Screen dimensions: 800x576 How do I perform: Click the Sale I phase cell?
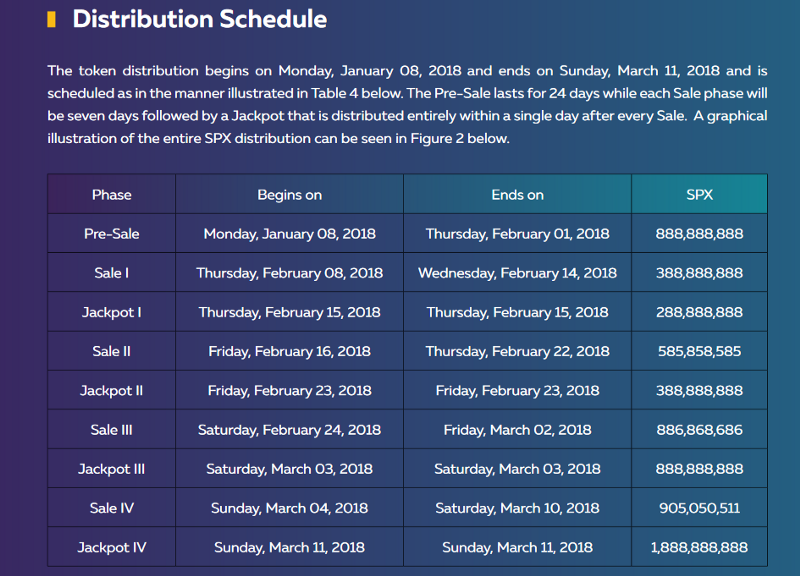click(x=112, y=273)
